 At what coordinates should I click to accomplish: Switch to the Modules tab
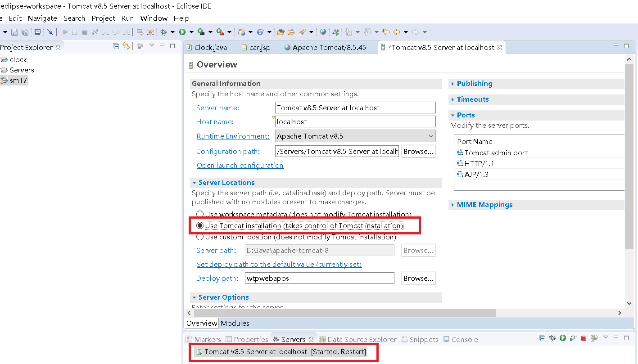(235, 323)
